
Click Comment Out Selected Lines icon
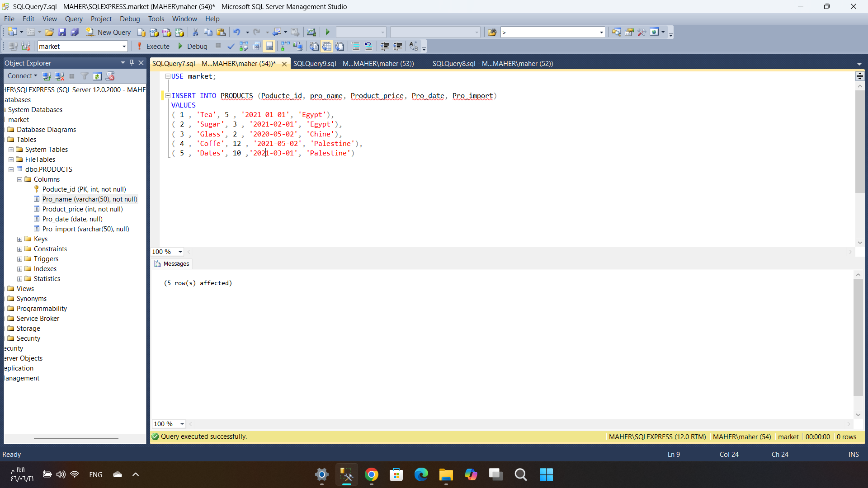pyautogui.click(x=356, y=46)
